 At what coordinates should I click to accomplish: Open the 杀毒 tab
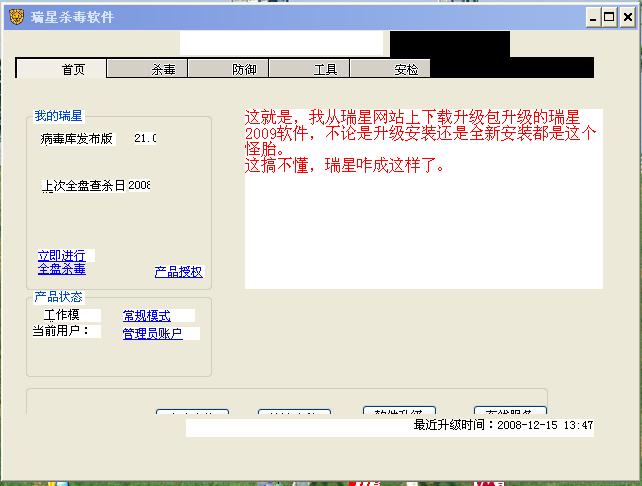pyautogui.click(x=147, y=68)
